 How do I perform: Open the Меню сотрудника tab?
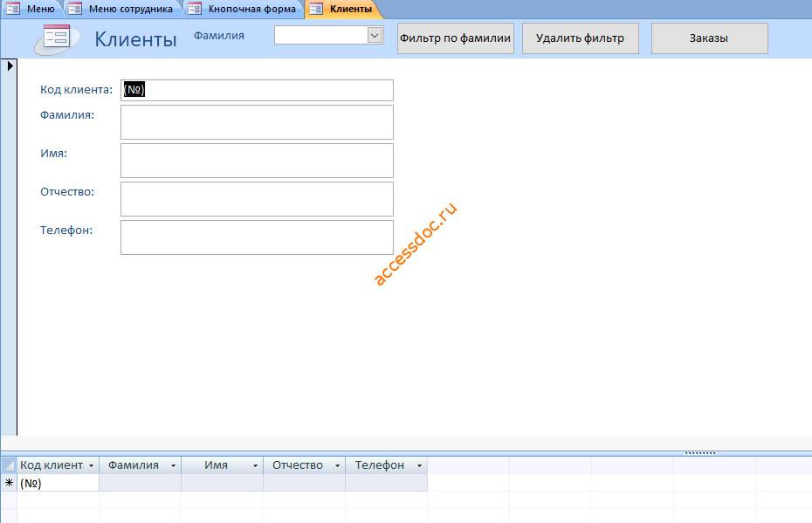123,9
